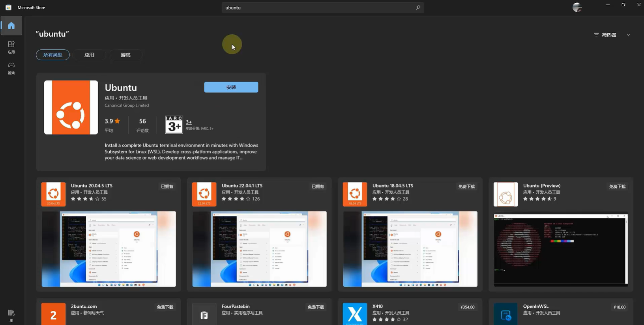Open the Apps section in sidebar

[x=11, y=47]
